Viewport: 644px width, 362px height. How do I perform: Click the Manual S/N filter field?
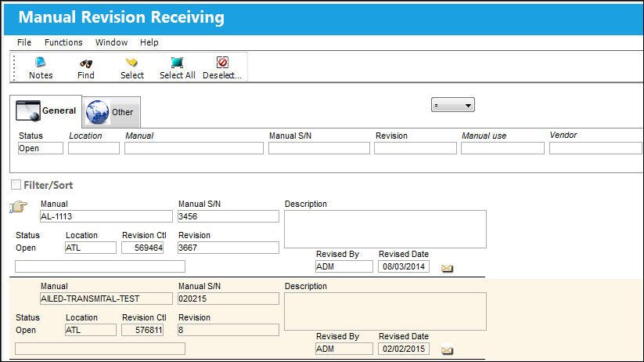point(319,148)
